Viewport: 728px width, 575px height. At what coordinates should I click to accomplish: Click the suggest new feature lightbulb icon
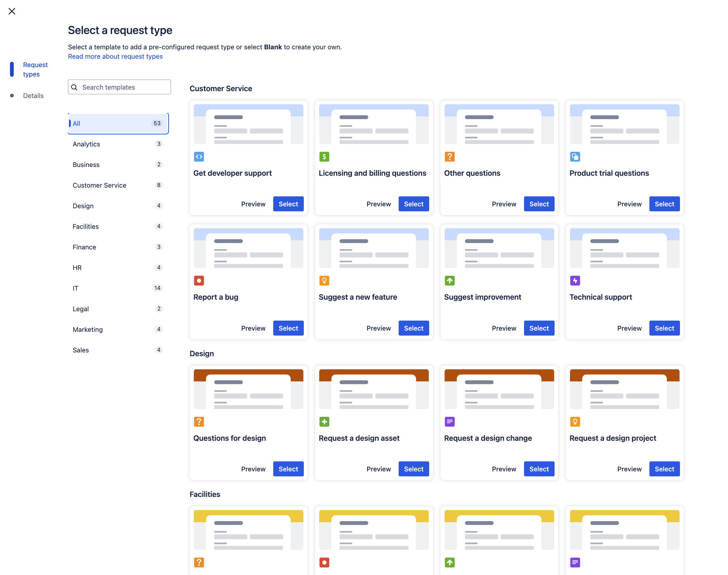tap(324, 280)
